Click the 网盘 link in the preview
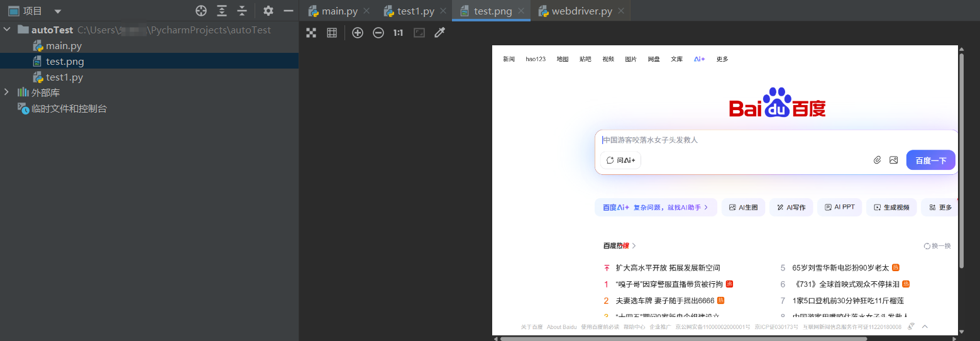Screen dimensions: 980x341 [654, 59]
